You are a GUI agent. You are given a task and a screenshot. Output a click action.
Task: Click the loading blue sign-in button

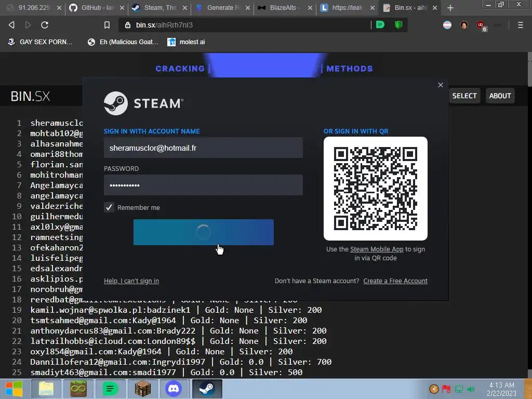(x=204, y=232)
